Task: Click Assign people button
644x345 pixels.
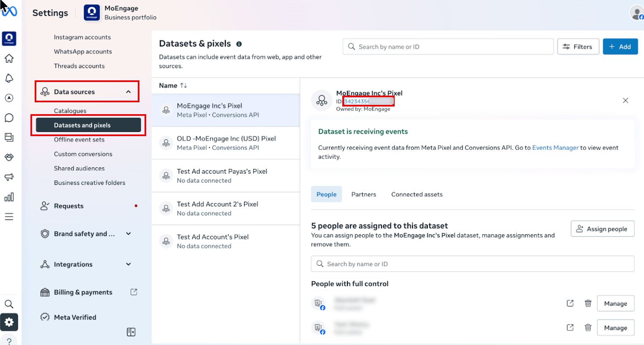Action: coord(603,229)
